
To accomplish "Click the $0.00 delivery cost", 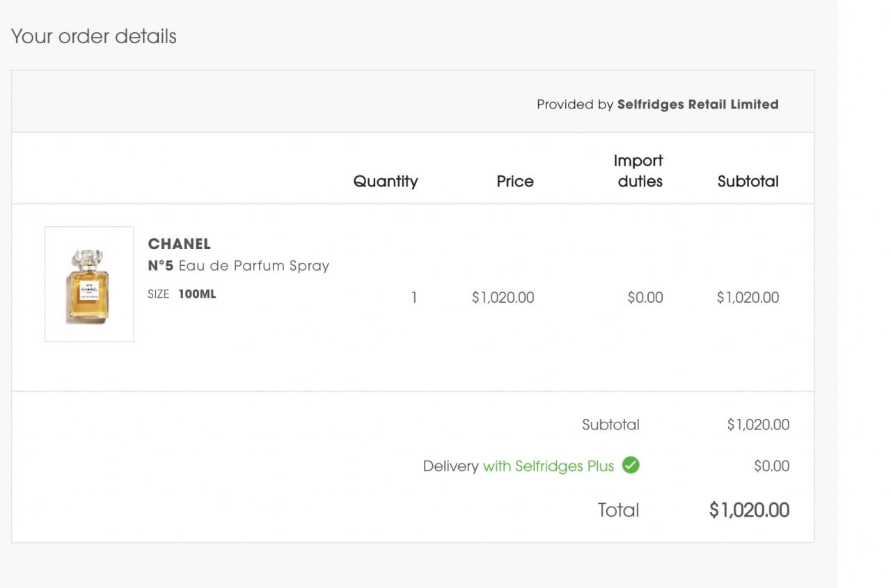I will tap(771, 466).
